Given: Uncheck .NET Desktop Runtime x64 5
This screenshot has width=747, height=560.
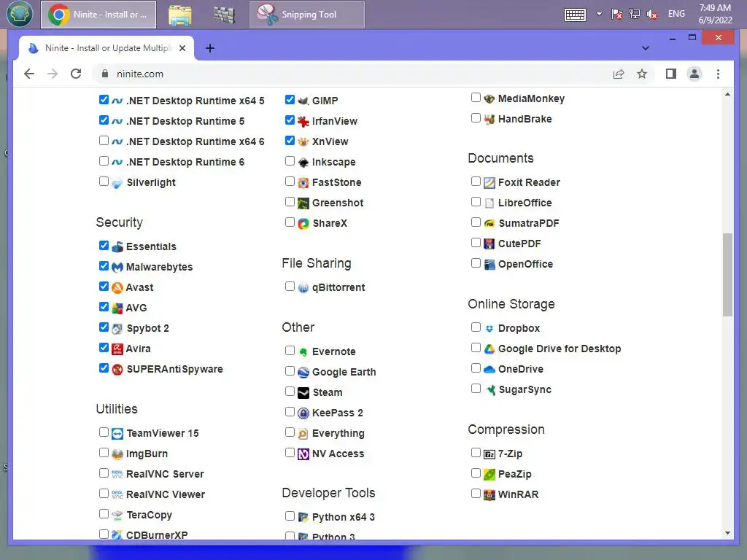Looking at the screenshot, I should pyautogui.click(x=104, y=99).
